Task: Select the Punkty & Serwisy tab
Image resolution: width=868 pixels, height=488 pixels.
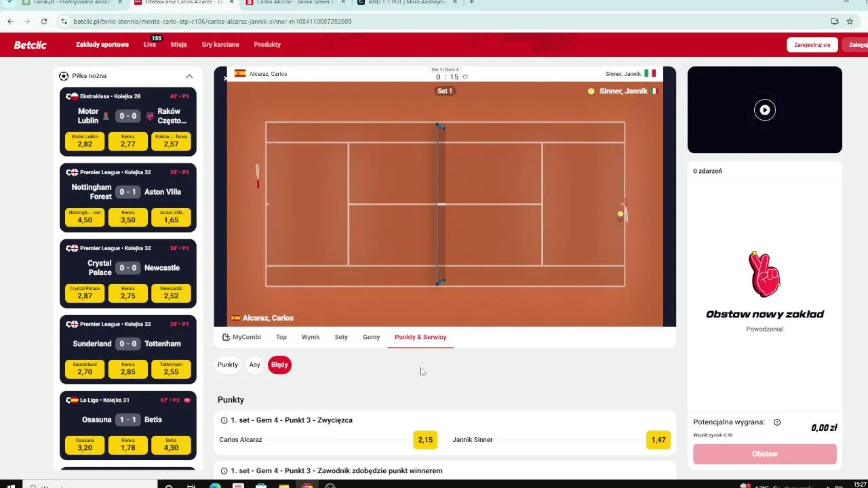Action: point(420,337)
